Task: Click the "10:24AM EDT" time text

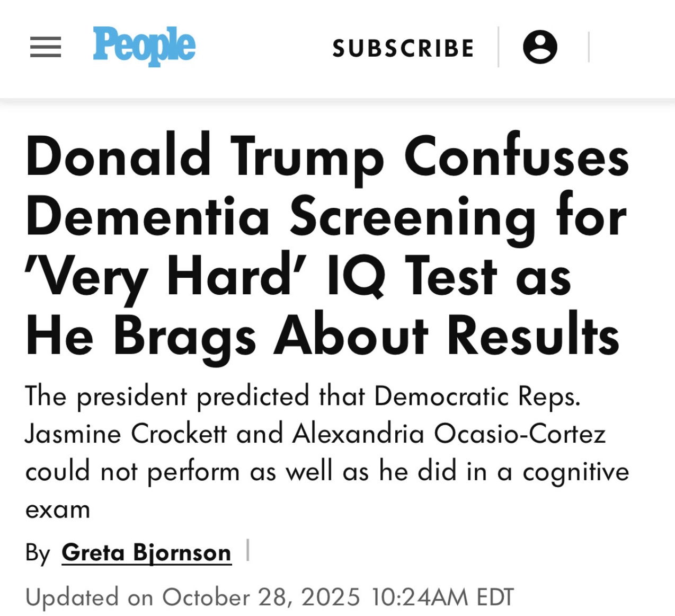Action: point(442,597)
